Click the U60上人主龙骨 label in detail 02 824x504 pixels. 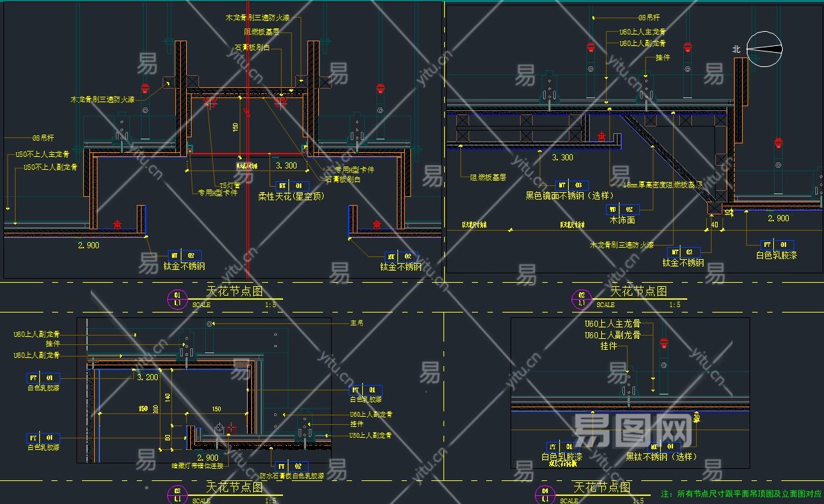point(643,32)
